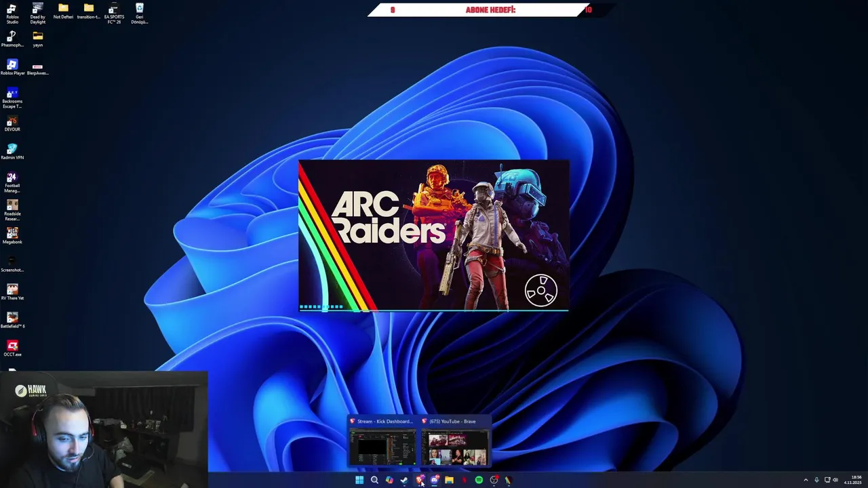Click the microphone tray icon
Image resolution: width=868 pixels, height=488 pixels.
816,480
